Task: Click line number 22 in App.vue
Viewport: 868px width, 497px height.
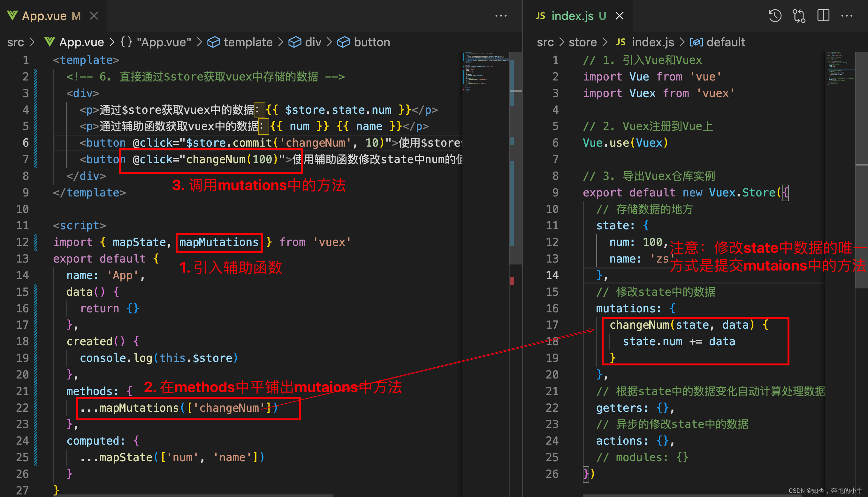Action: tap(22, 408)
